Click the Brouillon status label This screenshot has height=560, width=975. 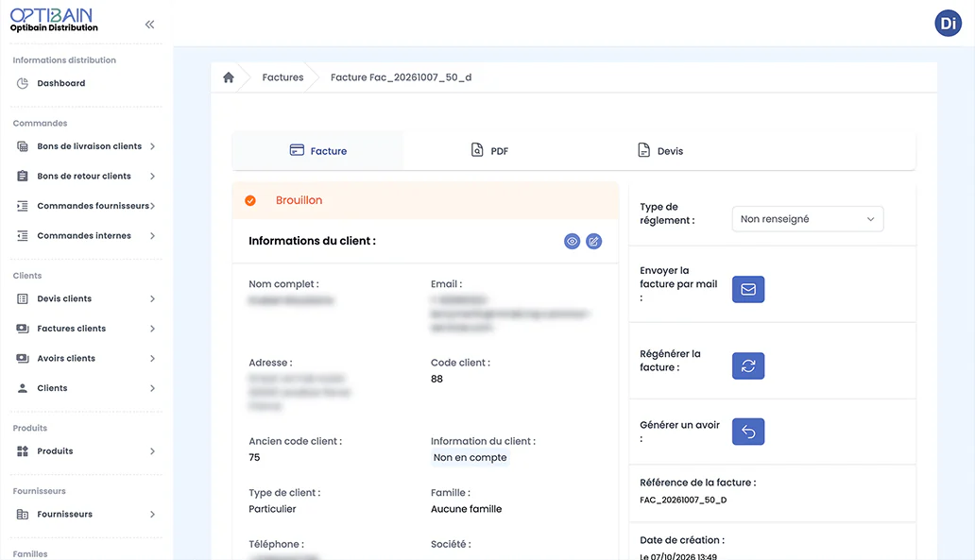pos(299,200)
